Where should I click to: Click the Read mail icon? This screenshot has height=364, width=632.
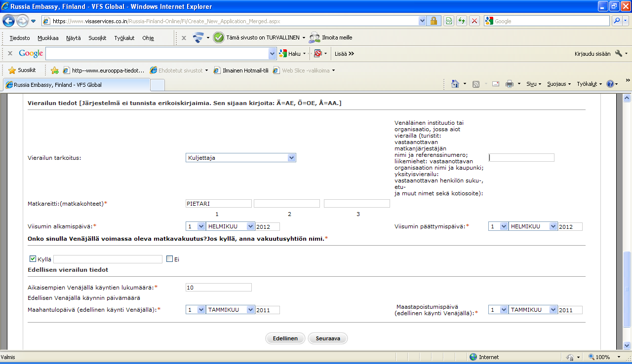(496, 84)
